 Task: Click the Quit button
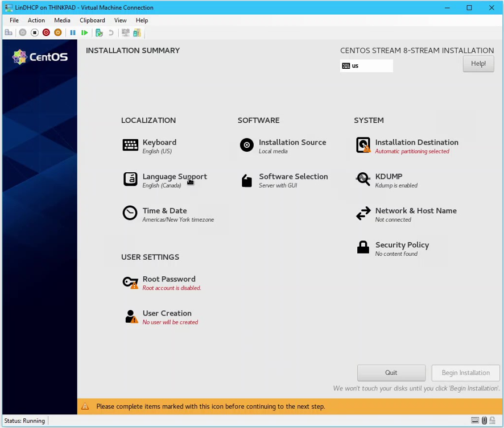click(391, 372)
